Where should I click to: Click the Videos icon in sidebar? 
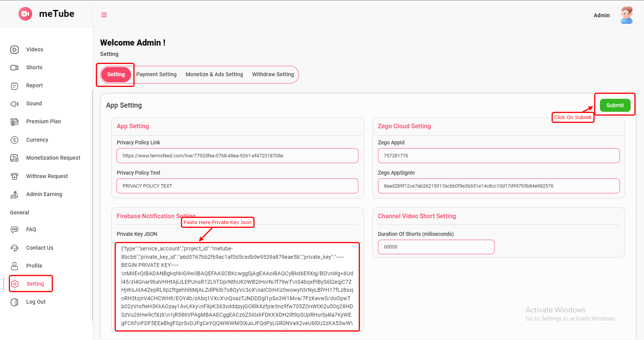pos(15,49)
